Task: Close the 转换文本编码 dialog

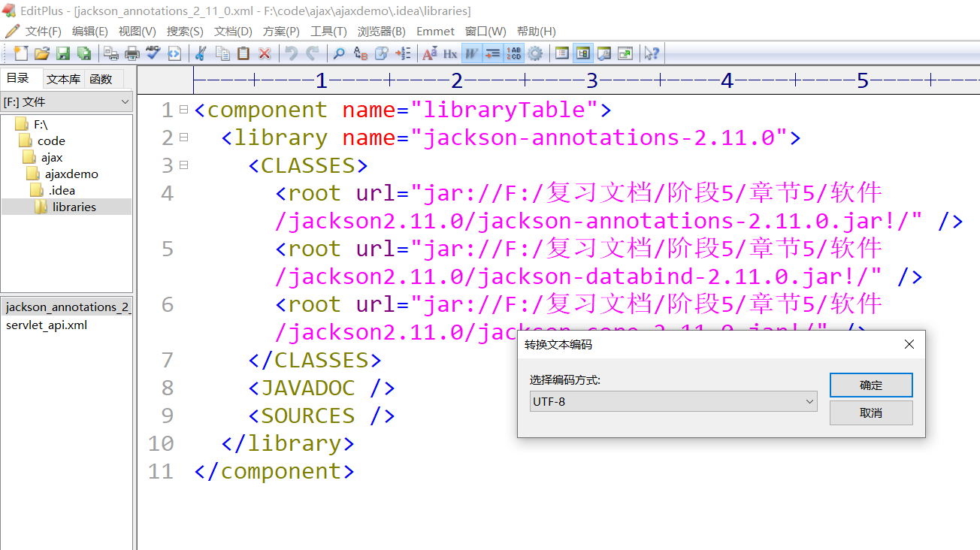Action: (909, 344)
